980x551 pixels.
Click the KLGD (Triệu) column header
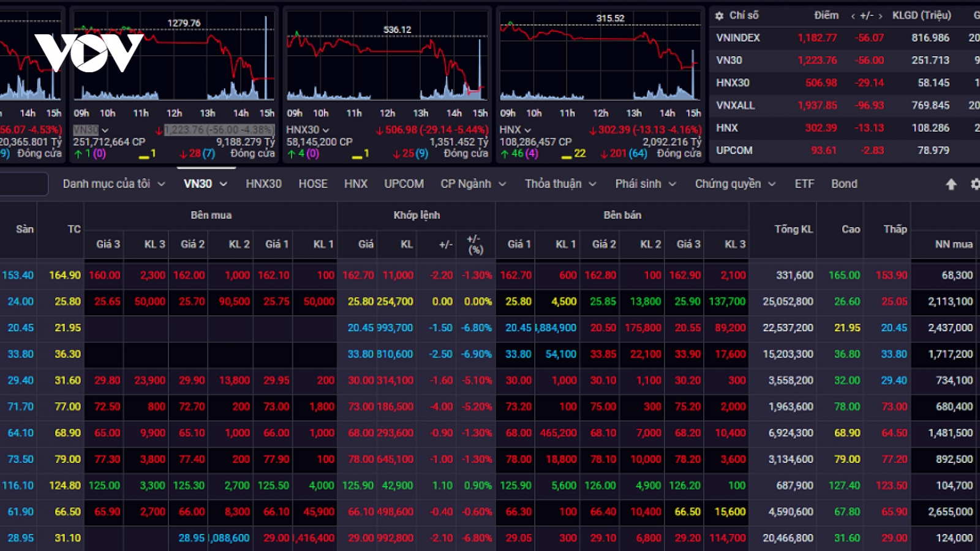tap(921, 15)
